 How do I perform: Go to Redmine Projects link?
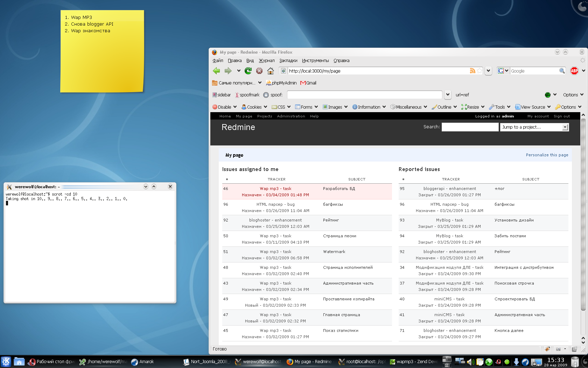(x=265, y=116)
